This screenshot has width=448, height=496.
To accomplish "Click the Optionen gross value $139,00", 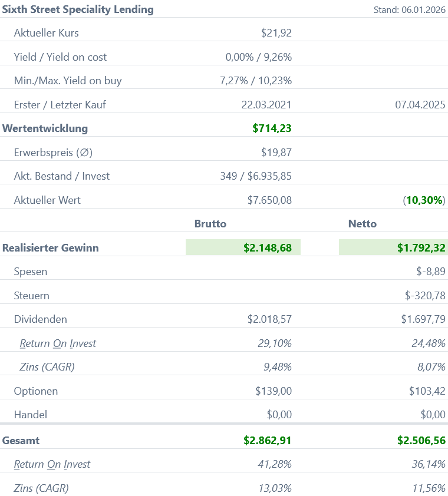I will 273,391.
